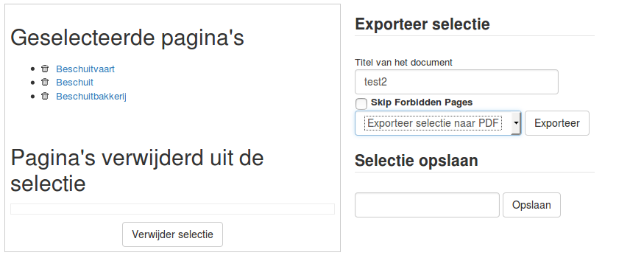Click the empty field beside the Opslaan button

[427, 205]
